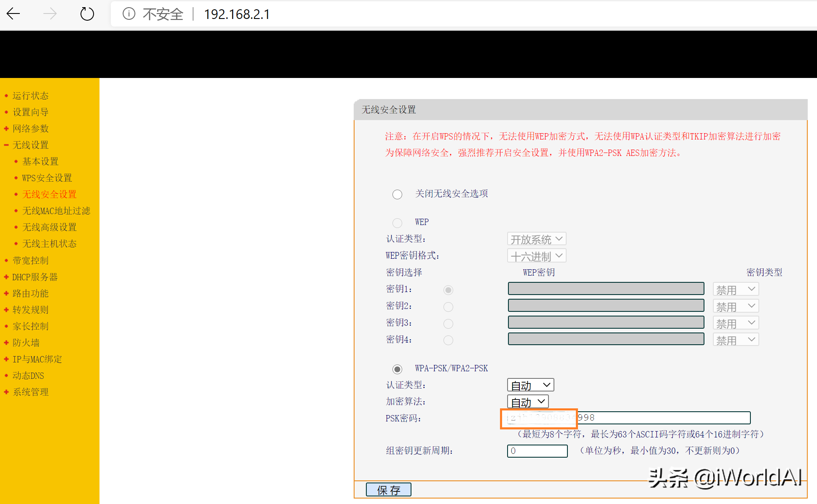Open 设置向导 in the sidebar
This screenshot has height=504, width=817.
[x=30, y=112]
